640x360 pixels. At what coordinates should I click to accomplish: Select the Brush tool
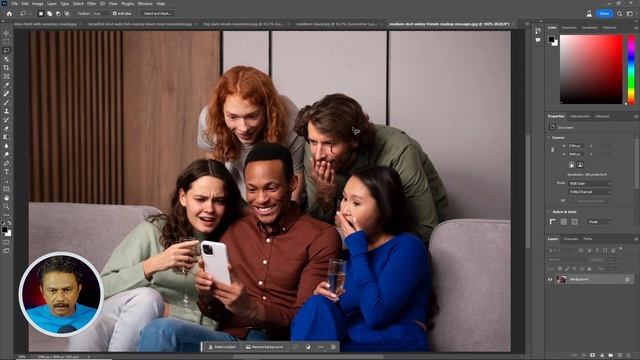(6, 102)
